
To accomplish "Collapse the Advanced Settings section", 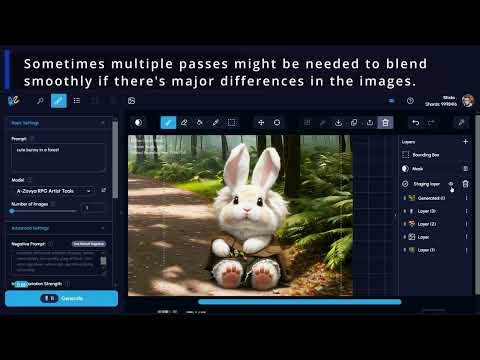I will [60, 228].
